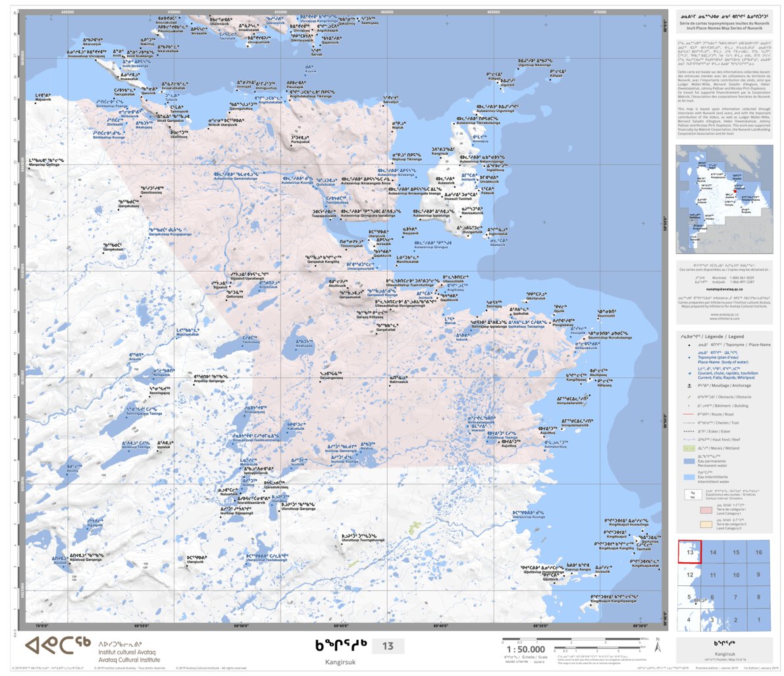Select the anchor Mouillage/Anchorage symbol in legend
The image size is (784, 676).
click(x=689, y=386)
